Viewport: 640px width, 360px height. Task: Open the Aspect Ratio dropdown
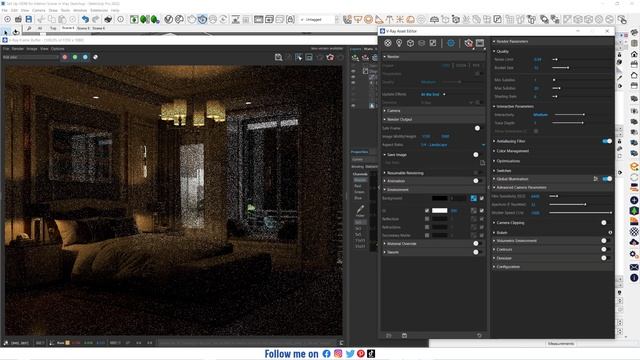453,145
